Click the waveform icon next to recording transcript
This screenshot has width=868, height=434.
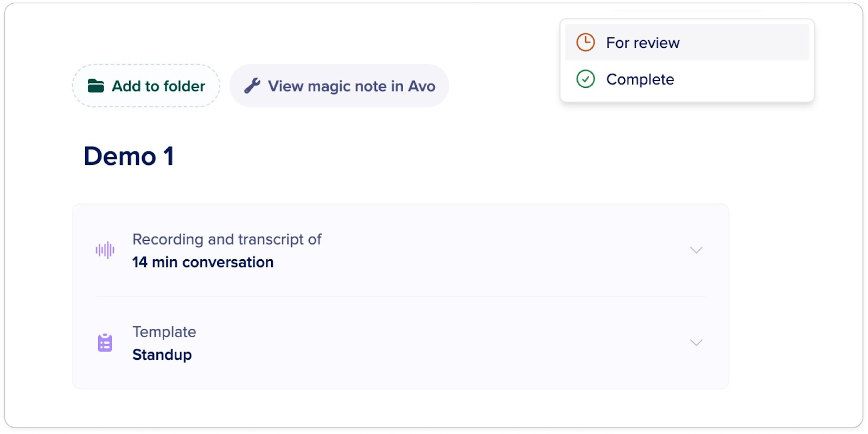tap(106, 250)
